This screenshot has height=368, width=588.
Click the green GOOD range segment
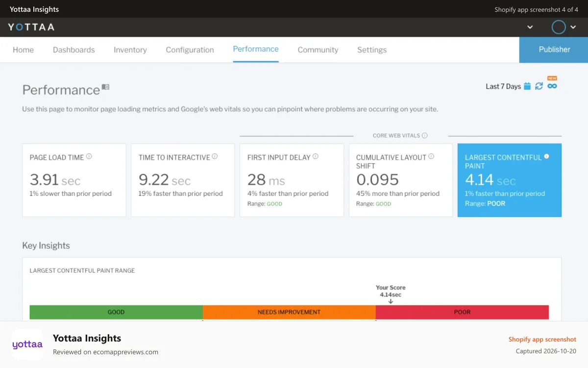[116, 312]
